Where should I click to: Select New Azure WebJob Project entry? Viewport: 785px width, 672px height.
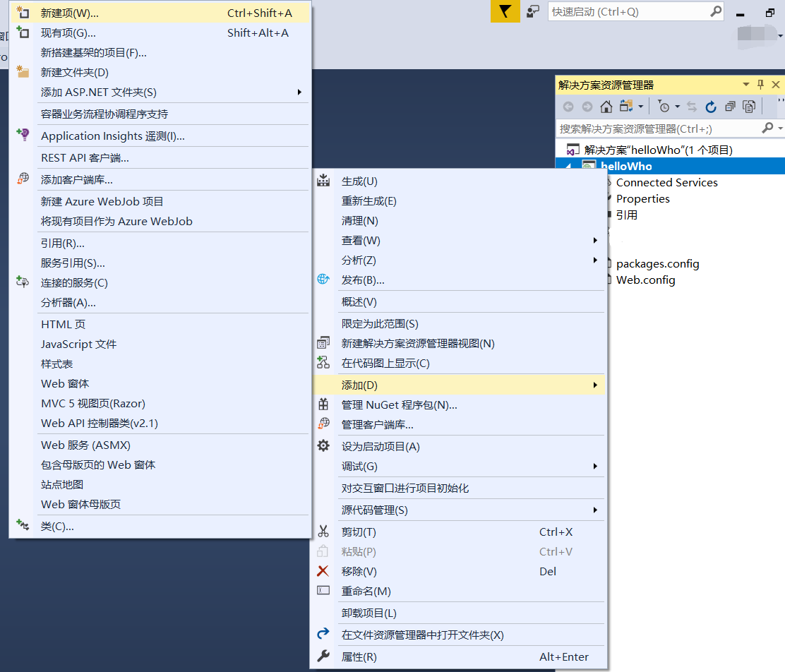pyautogui.click(x=160, y=201)
